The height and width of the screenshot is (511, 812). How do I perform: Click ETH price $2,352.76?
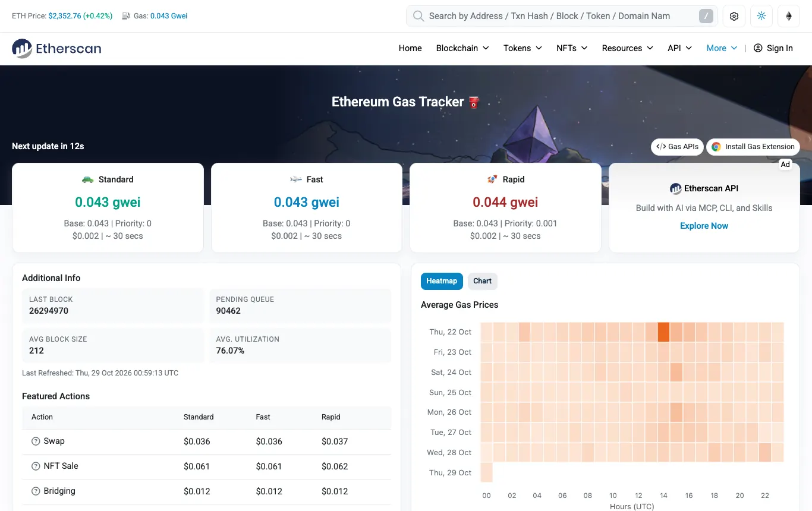pos(65,16)
